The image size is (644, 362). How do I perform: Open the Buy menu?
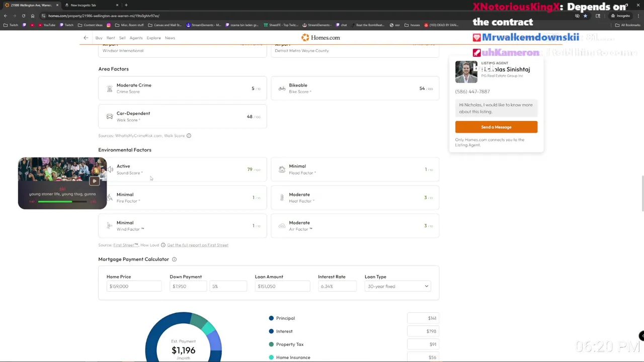click(99, 38)
